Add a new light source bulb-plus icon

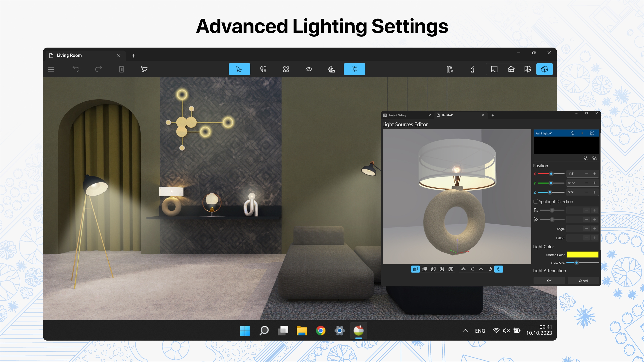(x=594, y=158)
